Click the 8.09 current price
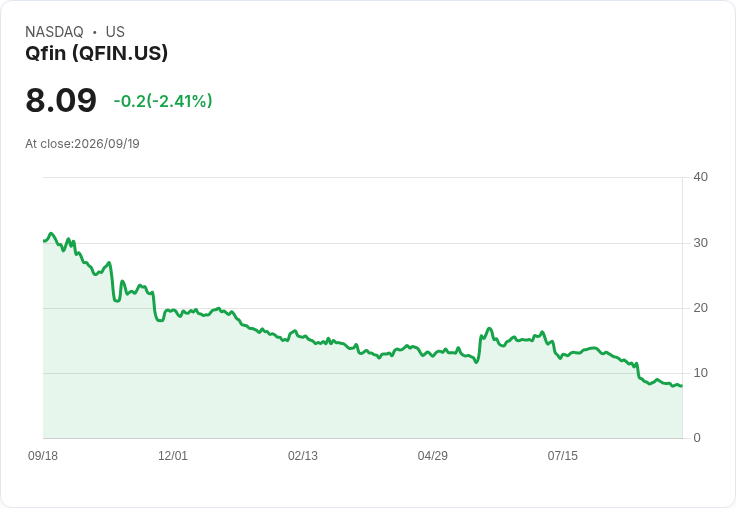This screenshot has width=736, height=508. click(x=61, y=100)
